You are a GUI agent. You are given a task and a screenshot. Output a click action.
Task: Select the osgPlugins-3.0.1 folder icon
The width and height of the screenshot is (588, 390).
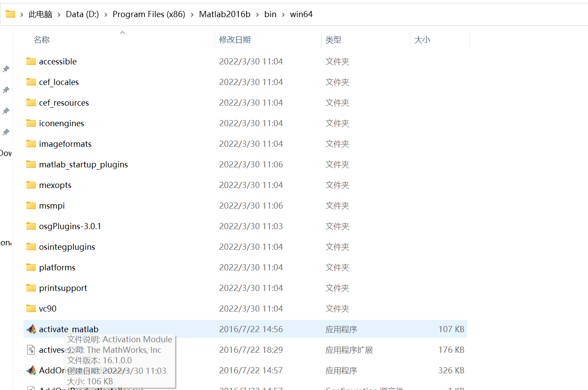click(x=31, y=226)
